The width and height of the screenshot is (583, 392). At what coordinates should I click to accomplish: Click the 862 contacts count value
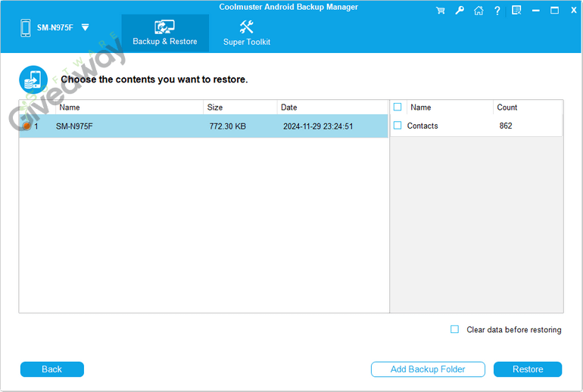[x=506, y=126]
